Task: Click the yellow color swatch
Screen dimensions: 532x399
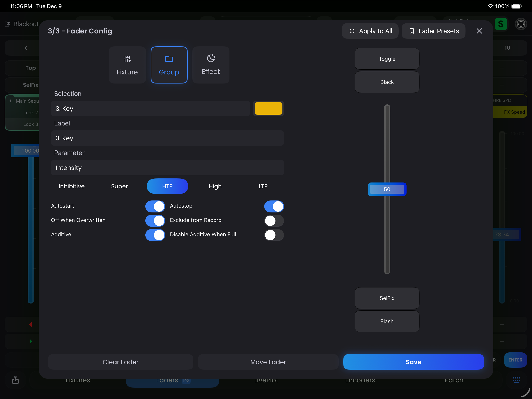Action: (268, 109)
